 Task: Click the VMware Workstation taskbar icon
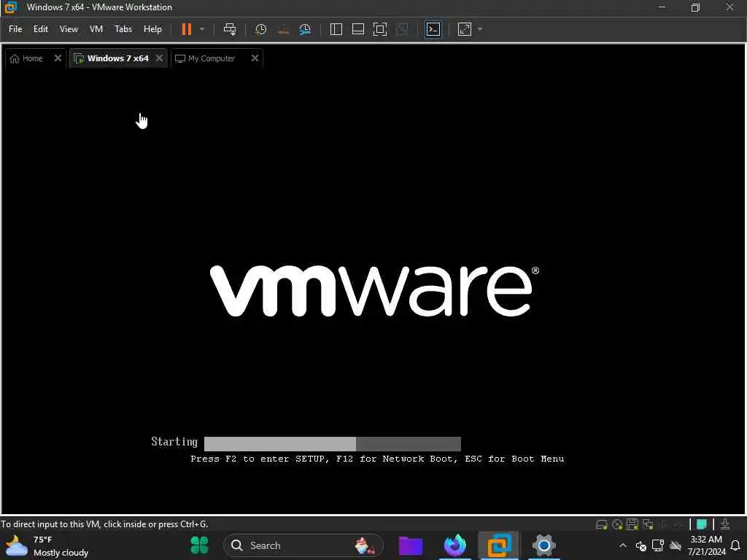click(x=499, y=545)
